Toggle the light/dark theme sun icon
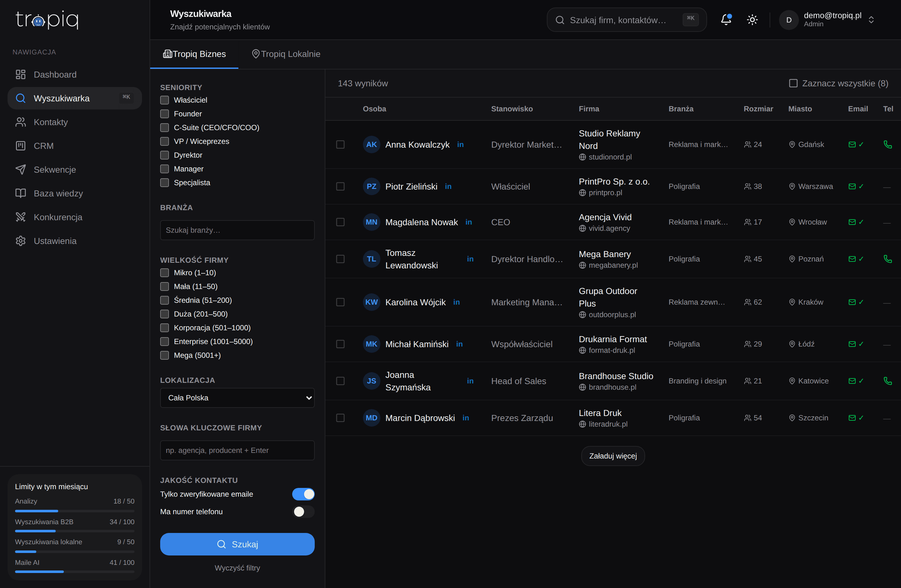The height and width of the screenshot is (588, 901). tap(752, 20)
